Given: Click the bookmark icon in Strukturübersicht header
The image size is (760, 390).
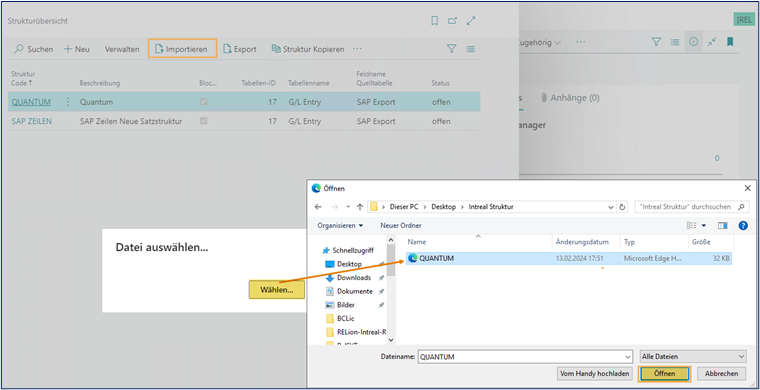Looking at the screenshot, I should click(x=435, y=21).
